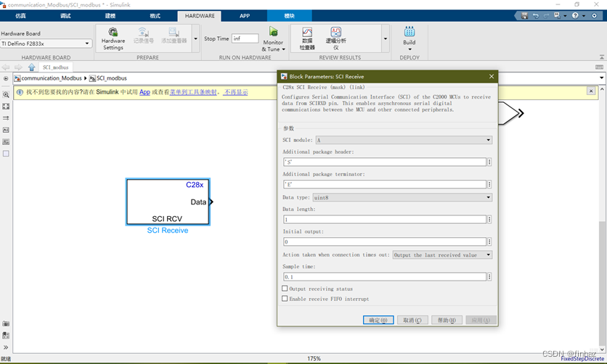607x364 pixels.
Task: Open more options for Data length field
Action: (489, 220)
